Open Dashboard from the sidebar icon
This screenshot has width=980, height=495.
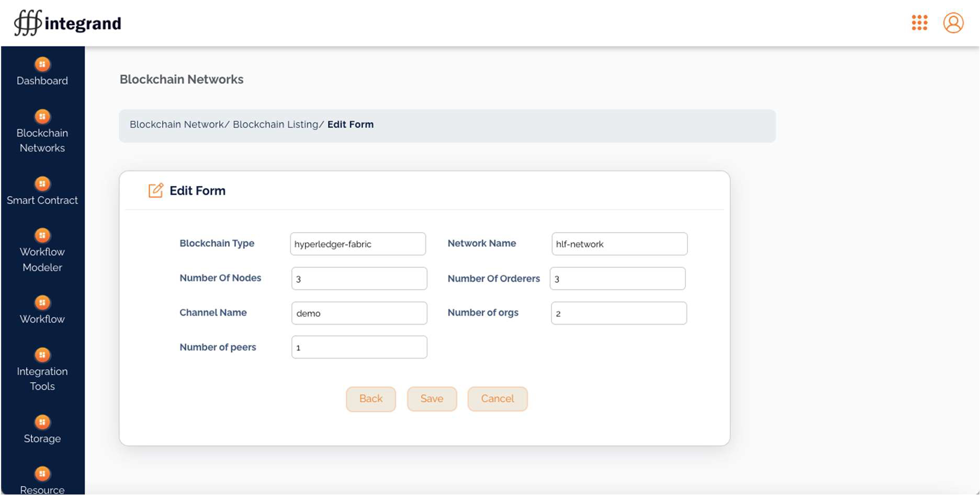click(x=42, y=64)
